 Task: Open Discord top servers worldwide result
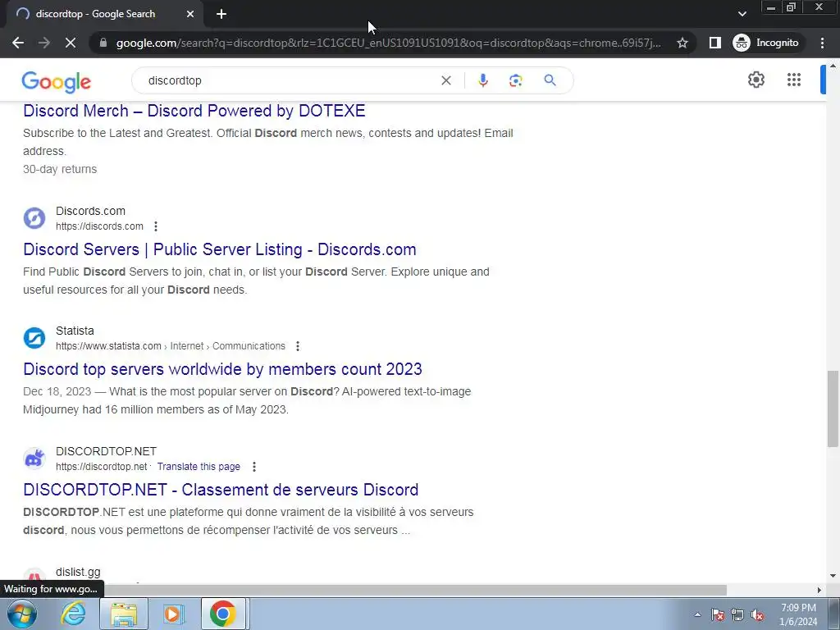click(x=222, y=369)
